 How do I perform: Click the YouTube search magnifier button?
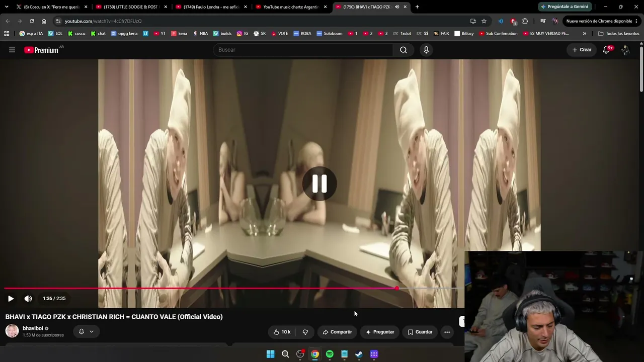(x=404, y=50)
